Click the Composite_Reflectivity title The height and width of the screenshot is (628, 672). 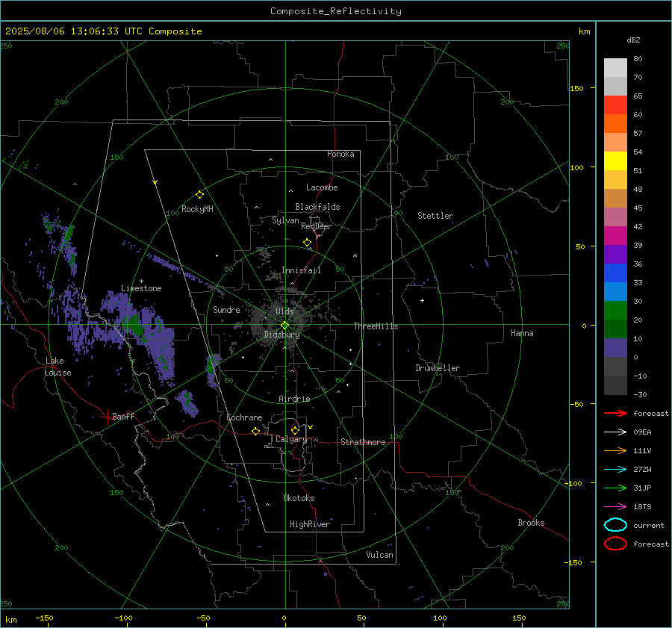click(x=335, y=11)
